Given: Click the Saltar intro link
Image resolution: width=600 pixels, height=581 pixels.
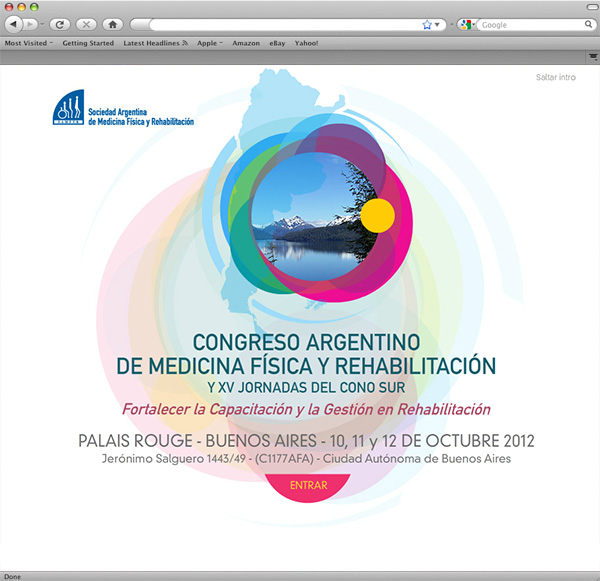Looking at the screenshot, I should click(555, 77).
